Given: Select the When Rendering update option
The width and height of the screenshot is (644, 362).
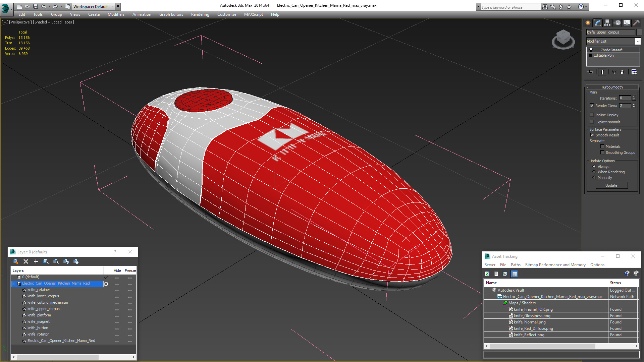Looking at the screenshot, I should tap(594, 172).
